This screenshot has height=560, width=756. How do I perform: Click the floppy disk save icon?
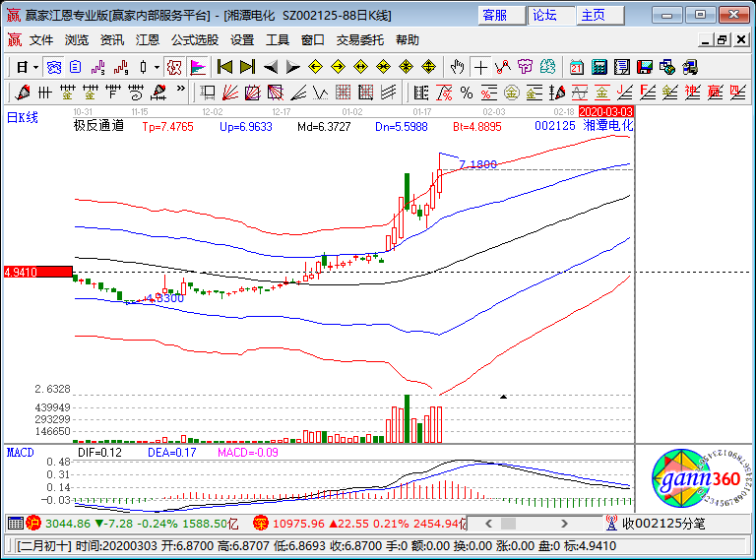point(645,67)
